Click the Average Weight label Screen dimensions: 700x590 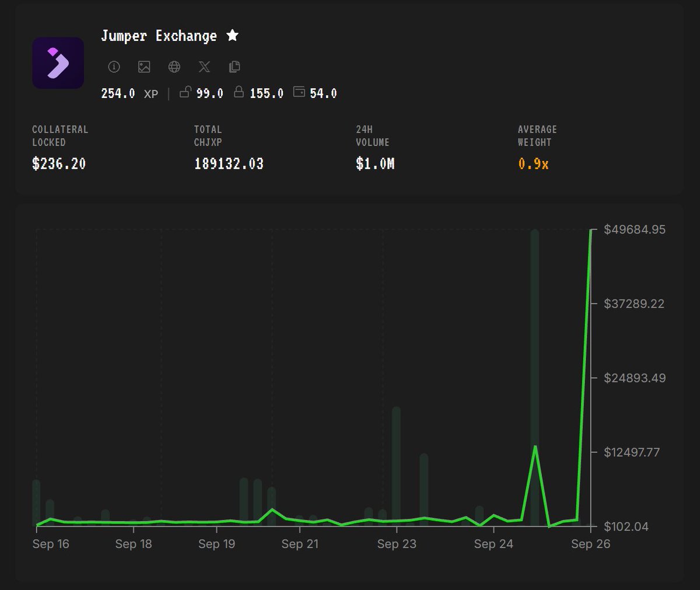point(537,135)
